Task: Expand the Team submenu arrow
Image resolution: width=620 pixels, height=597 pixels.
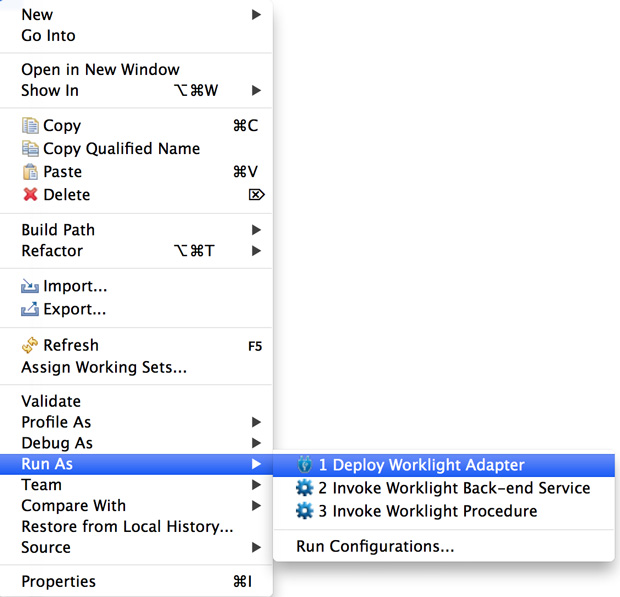Action: [256, 485]
